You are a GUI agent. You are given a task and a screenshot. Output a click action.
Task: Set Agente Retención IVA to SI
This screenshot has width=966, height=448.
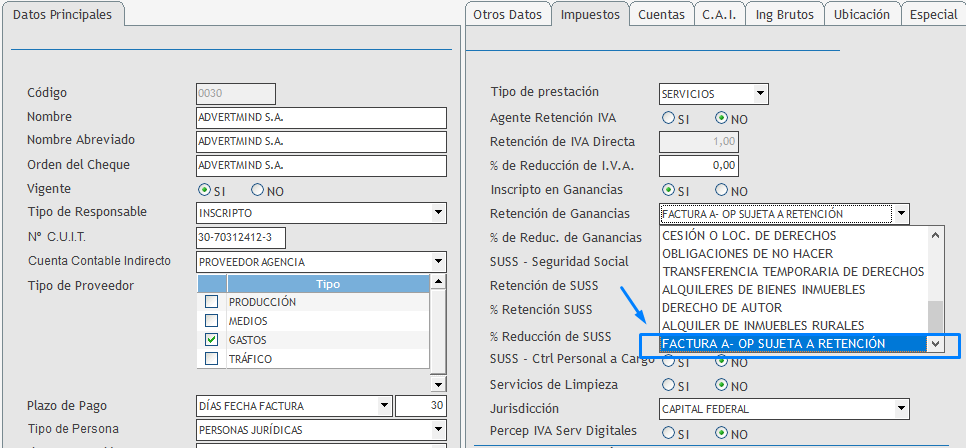pos(668,118)
